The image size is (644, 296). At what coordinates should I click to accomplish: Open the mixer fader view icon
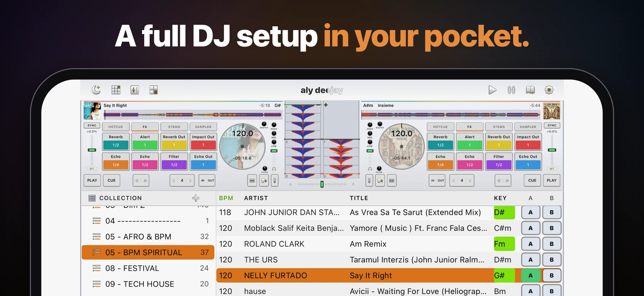coord(135,90)
